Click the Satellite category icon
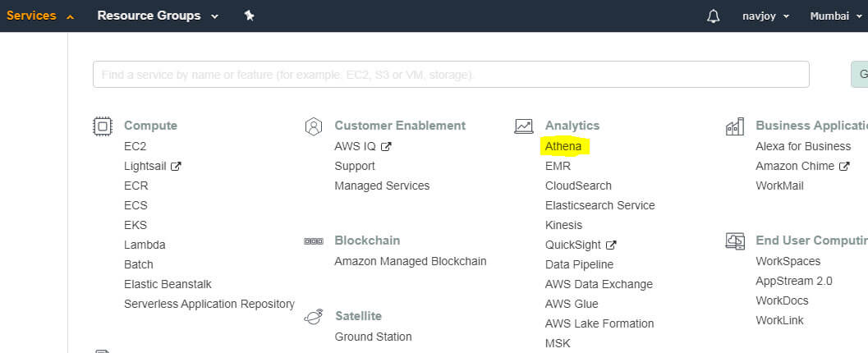The width and height of the screenshot is (868, 353). [x=313, y=316]
